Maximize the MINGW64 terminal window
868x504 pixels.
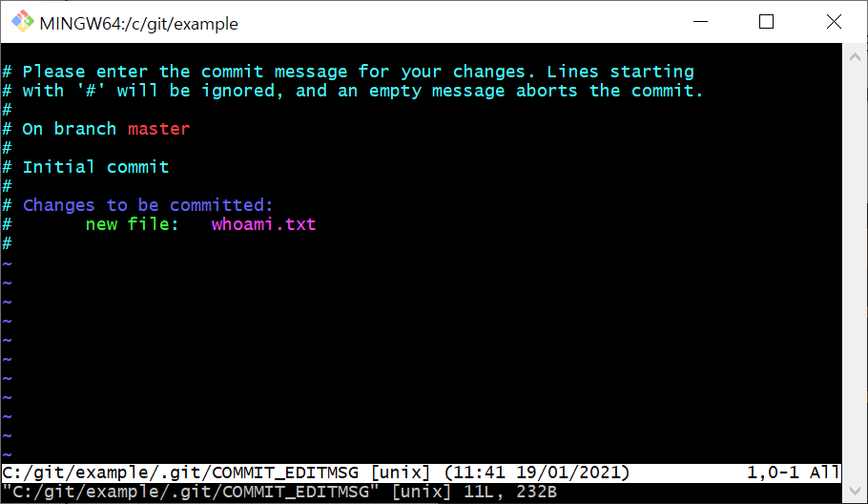(x=766, y=22)
